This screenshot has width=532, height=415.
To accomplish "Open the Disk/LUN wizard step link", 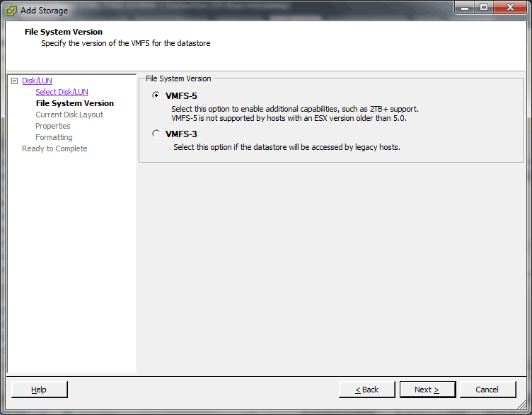I will 37,81.
